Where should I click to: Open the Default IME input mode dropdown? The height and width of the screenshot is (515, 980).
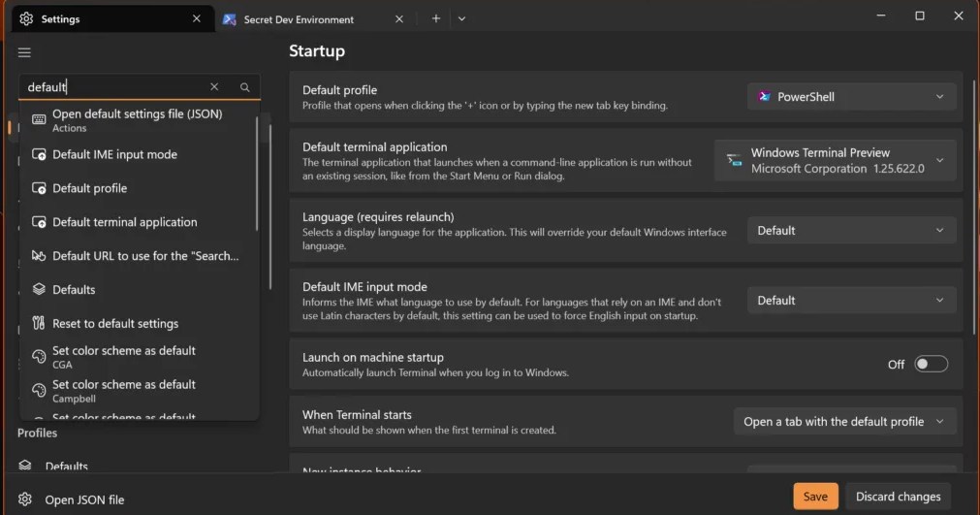(851, 301)
